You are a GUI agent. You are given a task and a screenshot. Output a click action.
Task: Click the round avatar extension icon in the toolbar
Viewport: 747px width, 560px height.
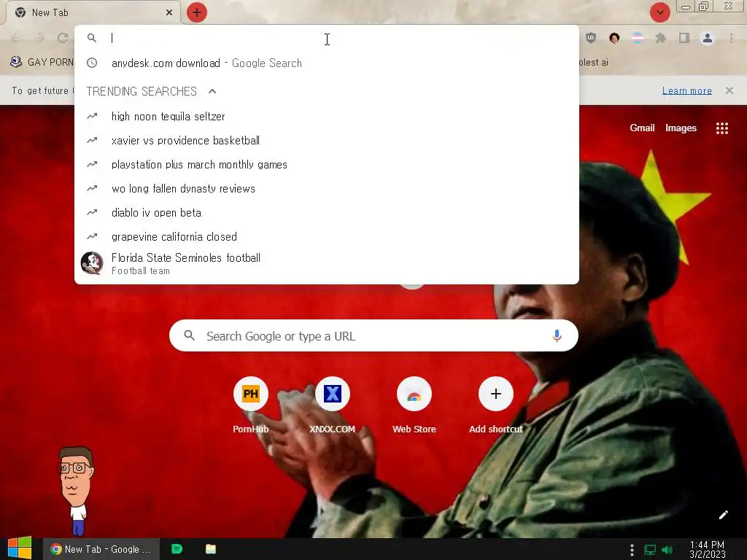[614, 38]
